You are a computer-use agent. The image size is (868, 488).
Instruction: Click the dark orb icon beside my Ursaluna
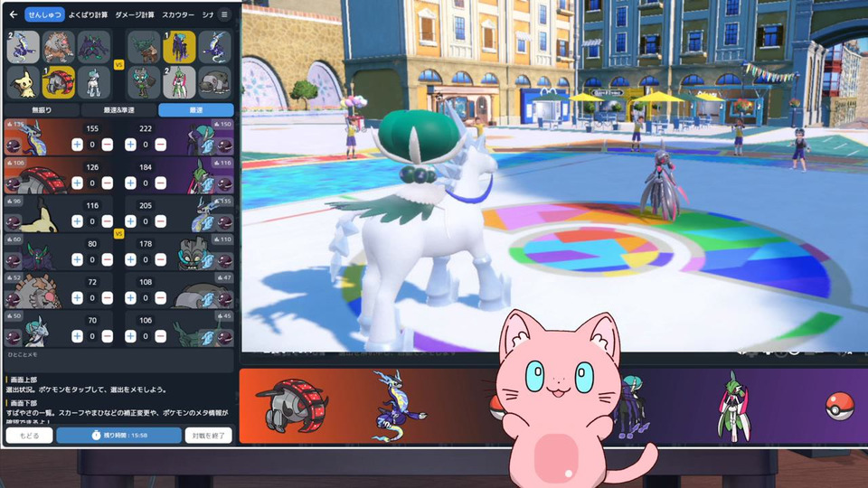(14, 299)
